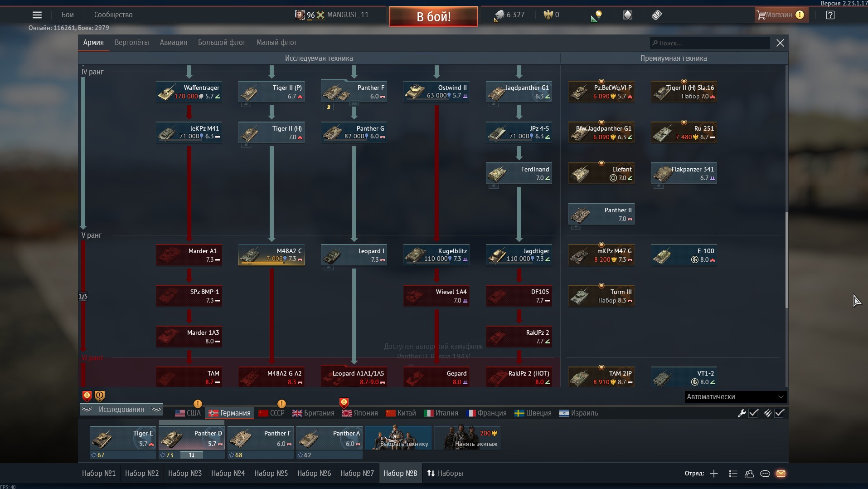868x489 pixels.
Task: Click the orange warning badge above Исследования
Action: click(x=100, y=396)
